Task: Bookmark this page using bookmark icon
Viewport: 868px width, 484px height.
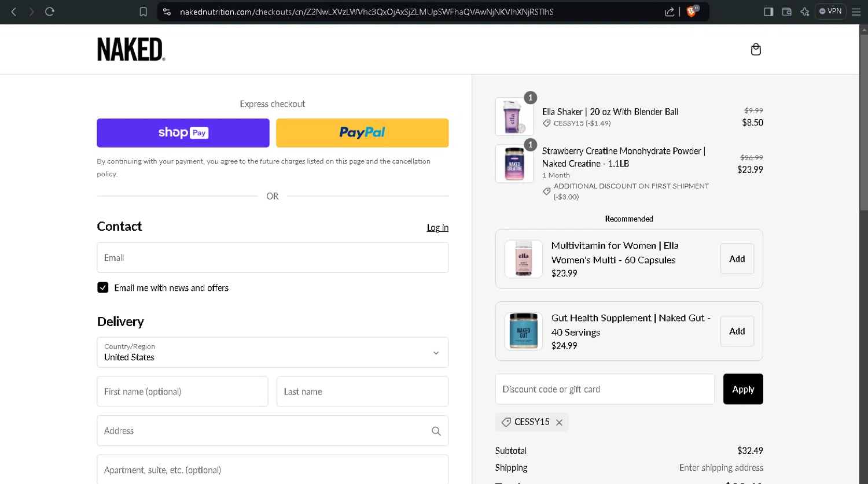Action: pyautogui.click(x=144, y=12)
